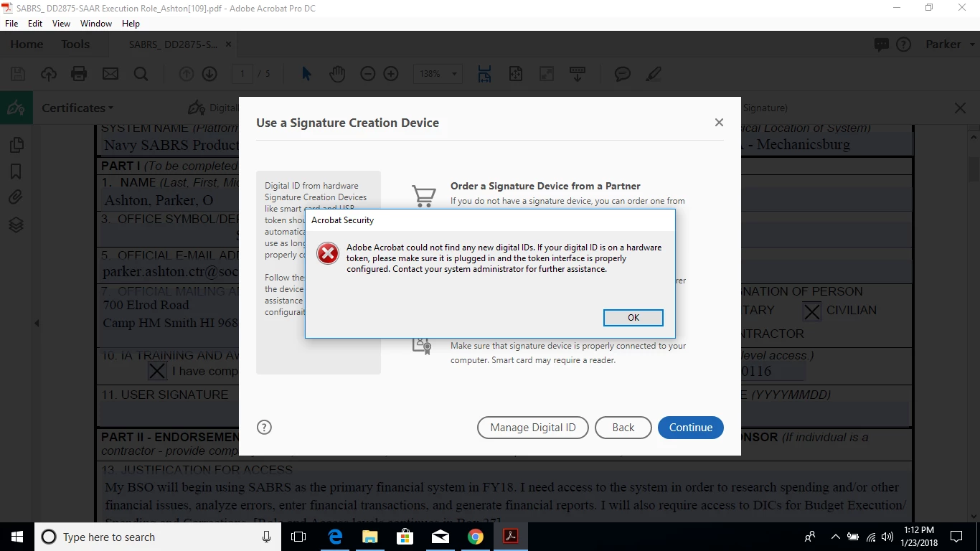
Task: Open the notifications chat icon
Action: pos(882,44)
